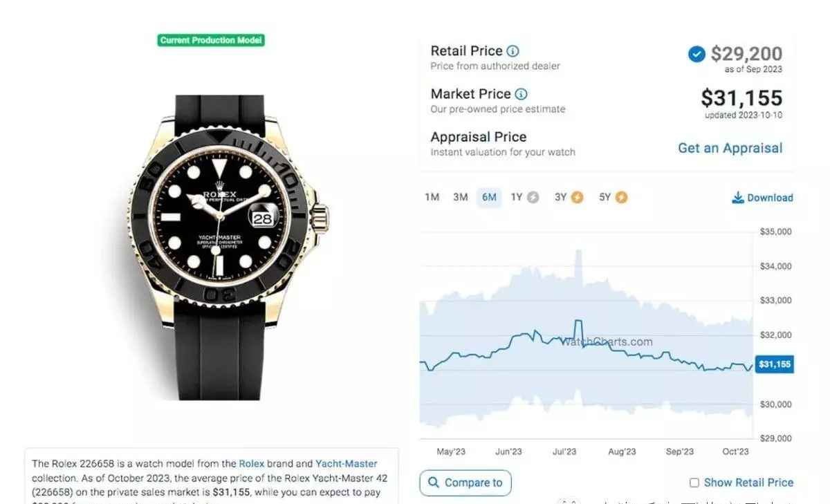The width and height of the screenshot is (830, 504).
Task: Click the Market Price info icon
Action: coord(521,94)
